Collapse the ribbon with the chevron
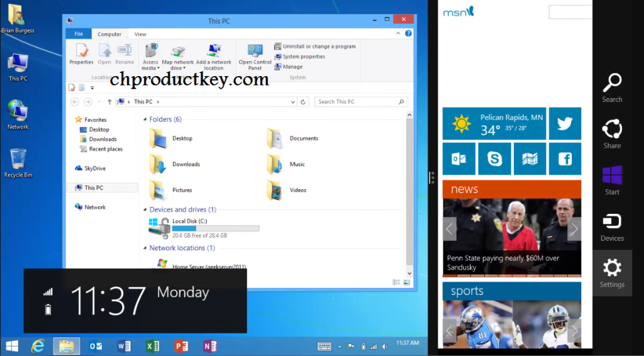644x356 pixels. [x=397, y=34]
